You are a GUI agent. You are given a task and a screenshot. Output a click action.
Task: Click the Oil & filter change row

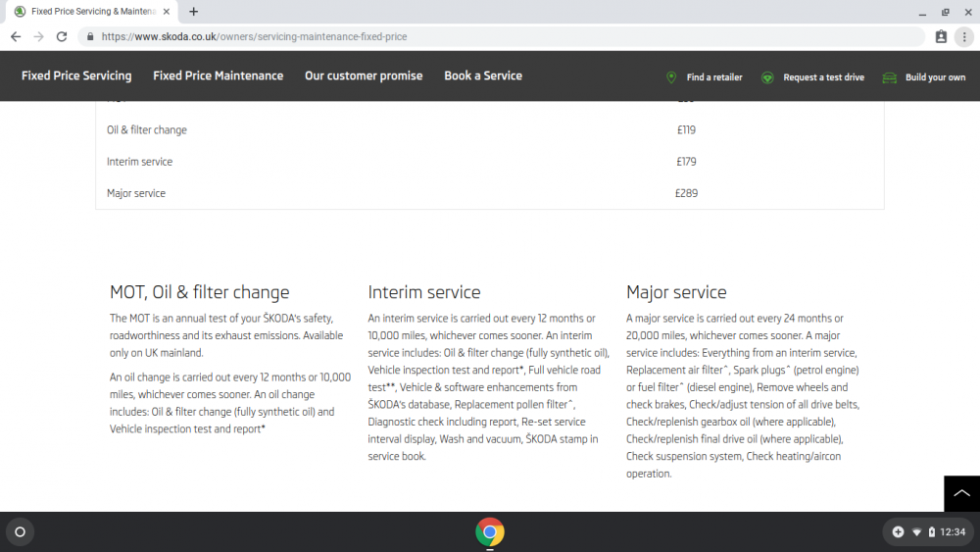(x=489, y=130)
